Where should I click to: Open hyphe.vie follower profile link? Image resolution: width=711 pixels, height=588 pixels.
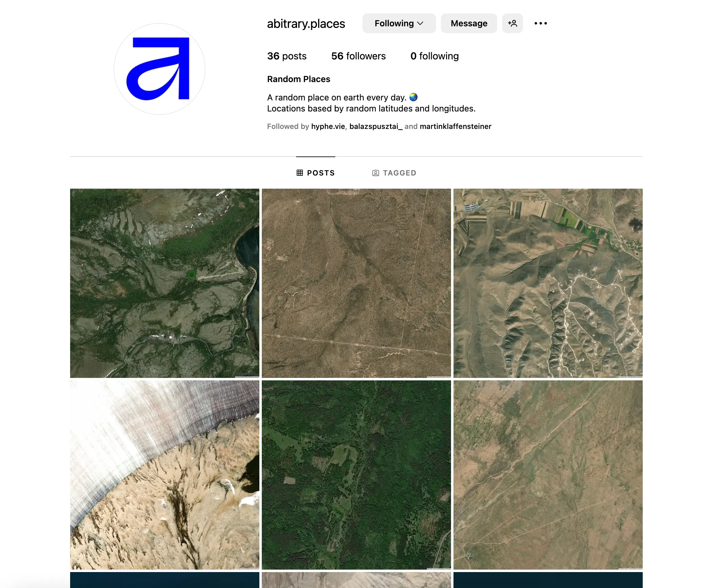328,126
